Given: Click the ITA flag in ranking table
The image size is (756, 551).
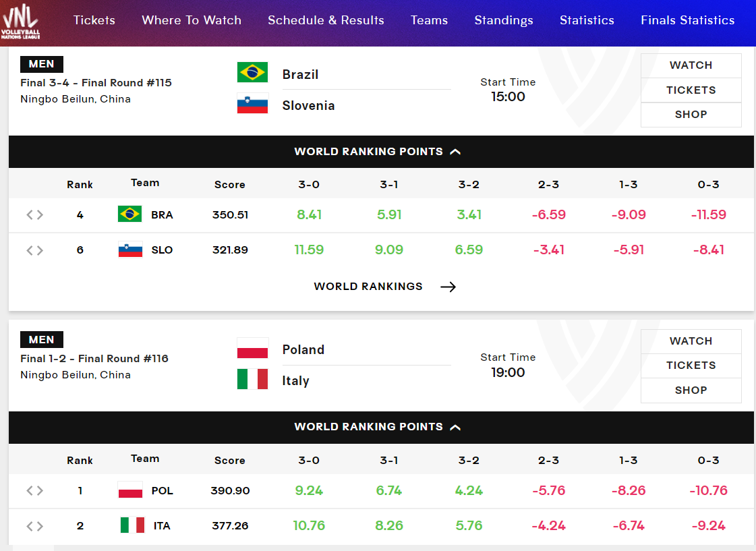Looking at the screenshot, I should point(132,525).
